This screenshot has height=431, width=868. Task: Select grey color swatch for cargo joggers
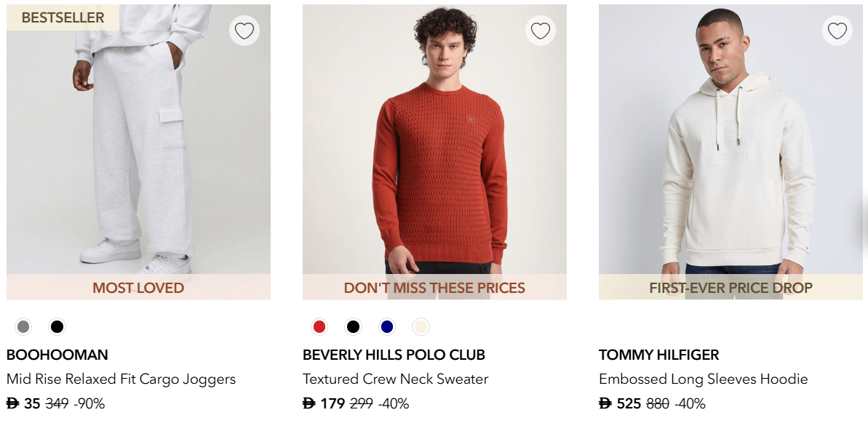click(23, 327)
